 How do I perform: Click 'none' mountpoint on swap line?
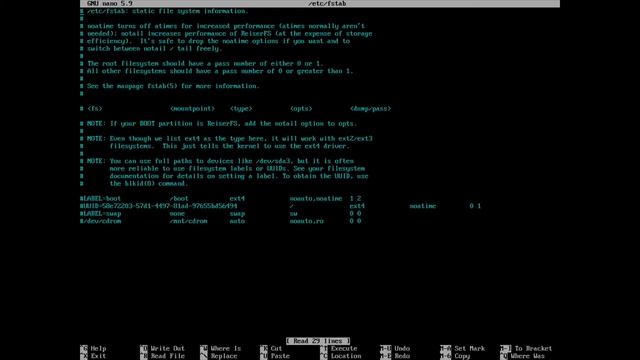point(177,213)
